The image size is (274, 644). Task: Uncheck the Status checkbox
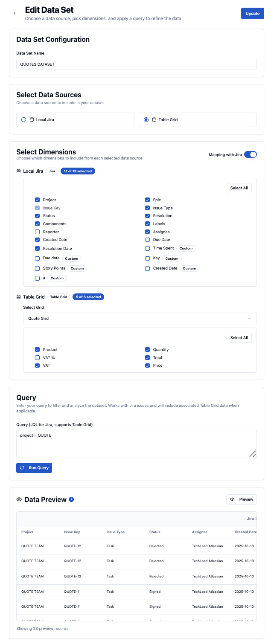tap(38, 216)
